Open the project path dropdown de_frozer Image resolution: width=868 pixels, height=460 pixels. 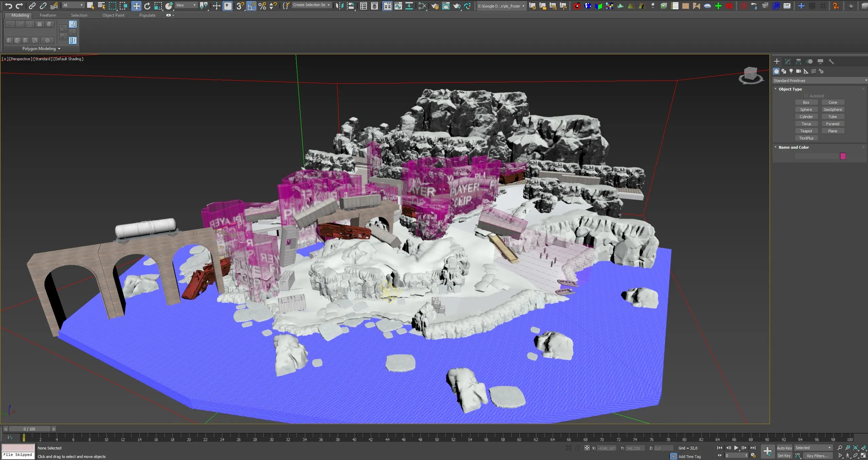(x=501, y=6)
